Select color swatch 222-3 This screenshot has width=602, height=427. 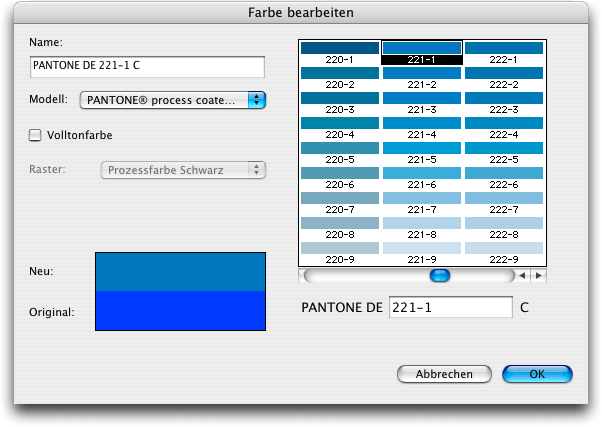[x=504, y=98]
